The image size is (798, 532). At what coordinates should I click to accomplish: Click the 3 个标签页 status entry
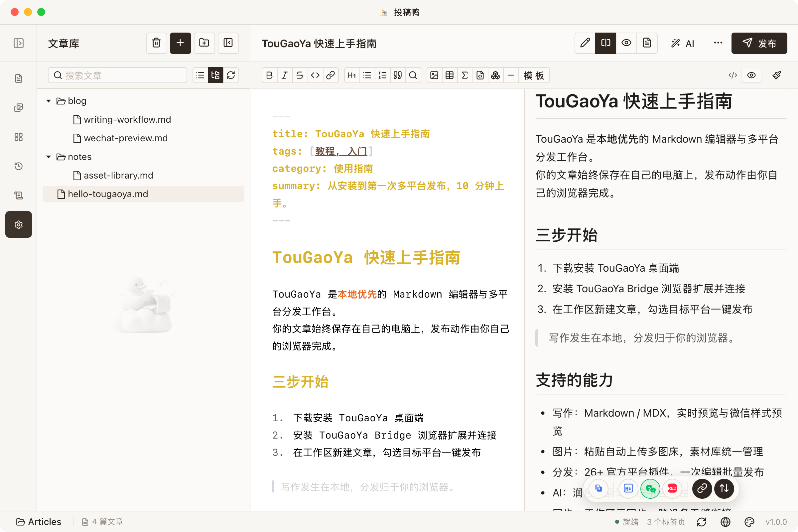tap(666, 522)
